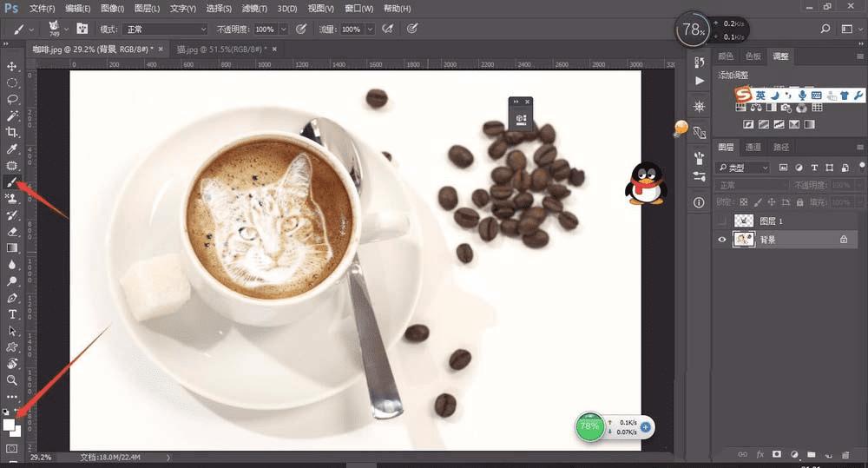Select the Horizontal Type tool
Image resolution: width=868 pixels, height=468 pixels.
point(12,314)
